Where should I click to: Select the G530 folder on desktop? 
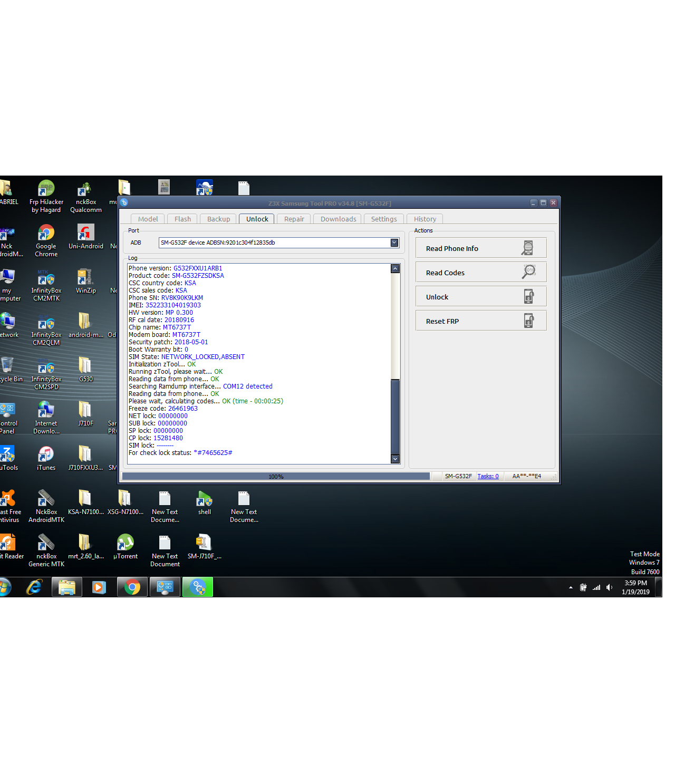(86, 370)
